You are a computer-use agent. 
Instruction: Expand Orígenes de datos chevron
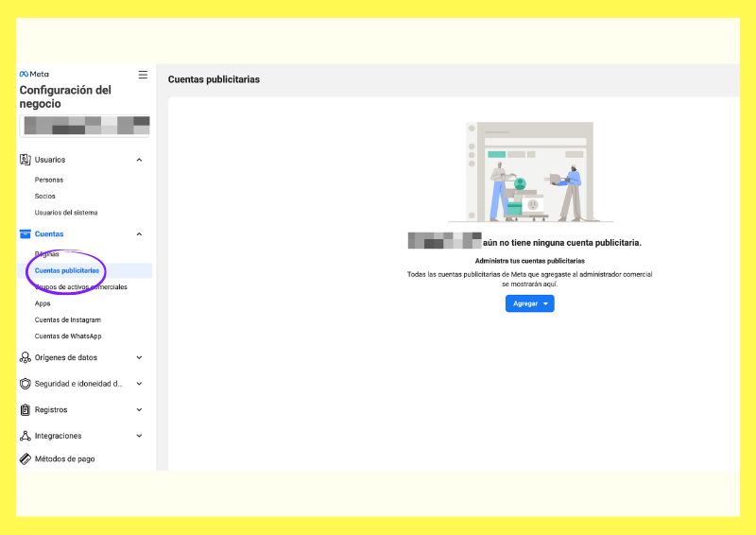pos(140,358)
